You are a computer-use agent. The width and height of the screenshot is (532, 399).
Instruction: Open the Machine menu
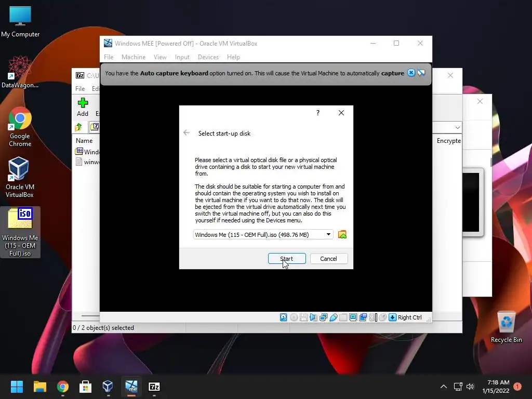pos(134,57)
